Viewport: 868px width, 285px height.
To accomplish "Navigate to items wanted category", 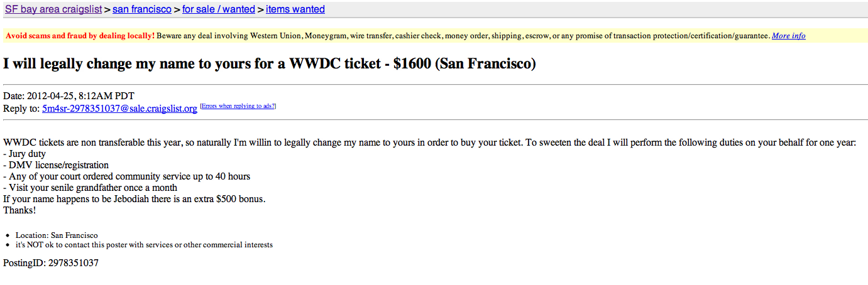I will click(295, 9).
